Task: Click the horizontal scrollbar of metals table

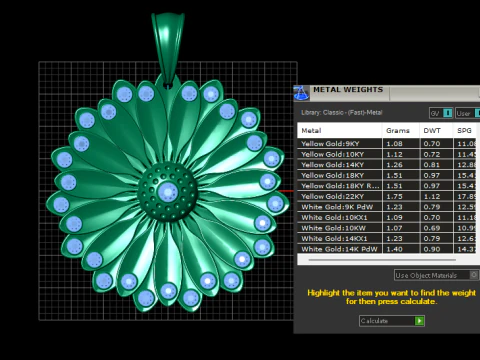Action: tap(382, 260)
